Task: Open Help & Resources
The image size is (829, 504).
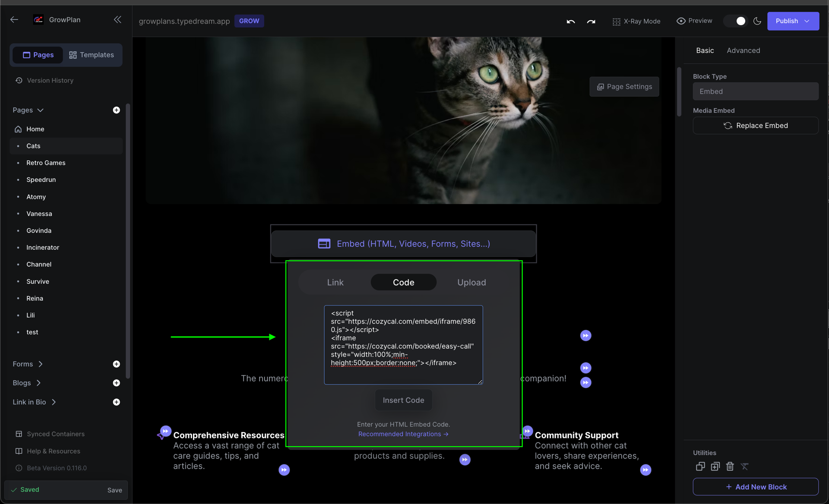Action: tap(48, 451)
